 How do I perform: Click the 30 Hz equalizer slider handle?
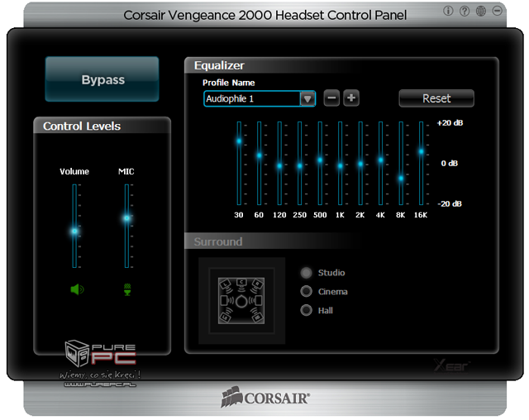(x=239, y=141)
